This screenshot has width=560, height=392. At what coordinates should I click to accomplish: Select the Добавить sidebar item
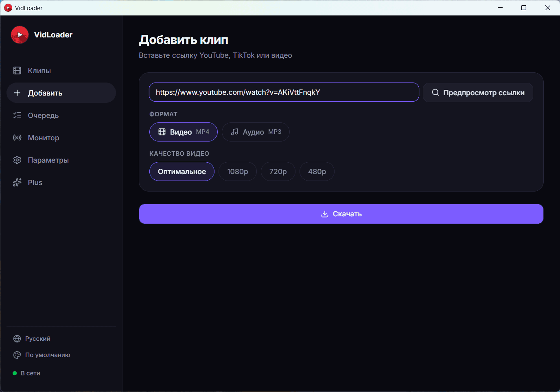(61, 93)
